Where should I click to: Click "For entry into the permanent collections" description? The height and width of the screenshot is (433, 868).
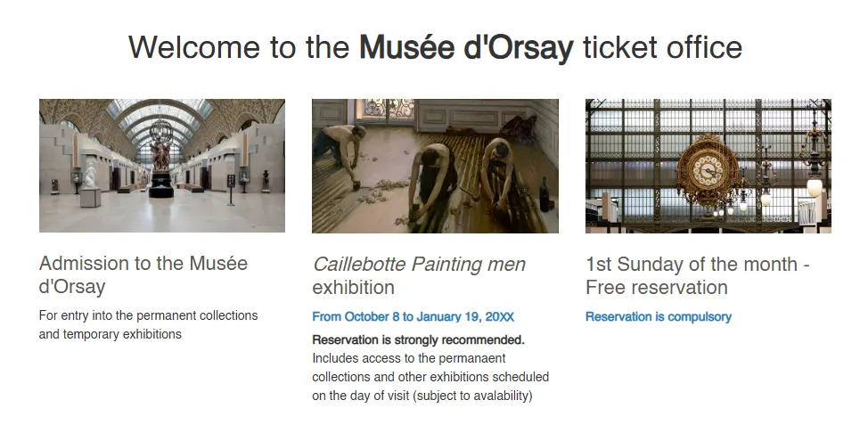point(148,315)
